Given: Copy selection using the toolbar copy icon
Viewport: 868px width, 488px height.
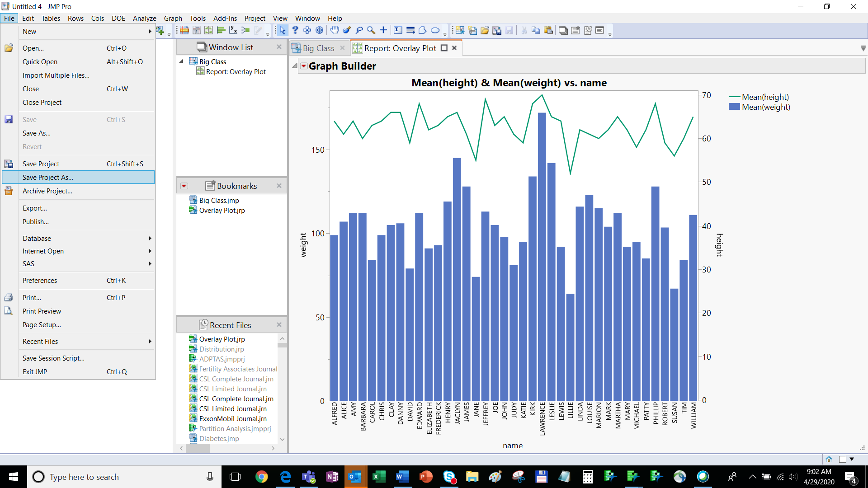Looking at the screenshot, I should (536, 30).
